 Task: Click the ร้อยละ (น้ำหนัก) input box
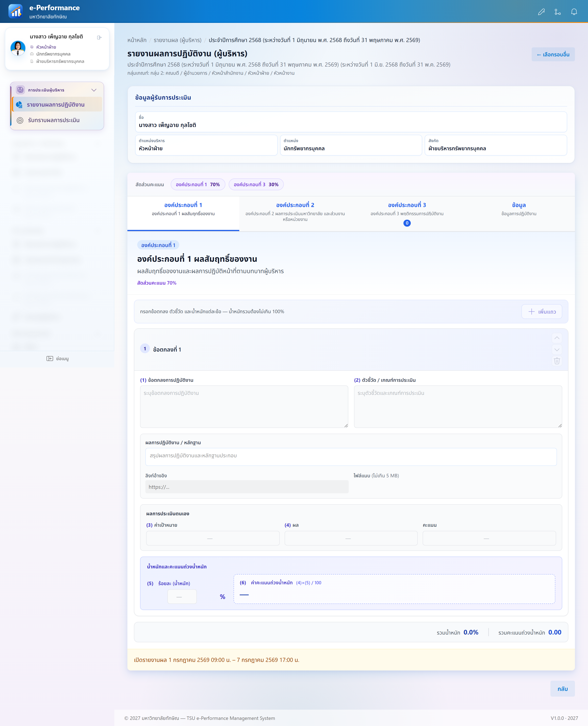coord(182,597)
